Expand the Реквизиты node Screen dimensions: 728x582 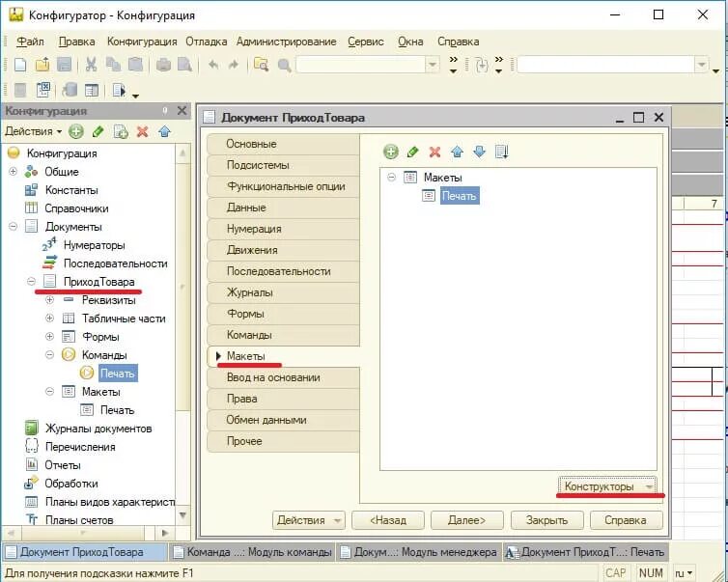[49, 300]
